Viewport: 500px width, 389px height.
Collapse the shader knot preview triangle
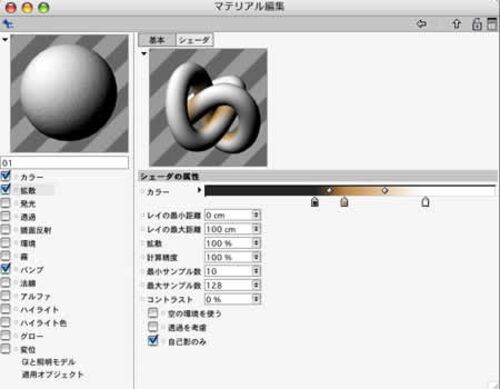pyautogui.click(x=144, y=53)
